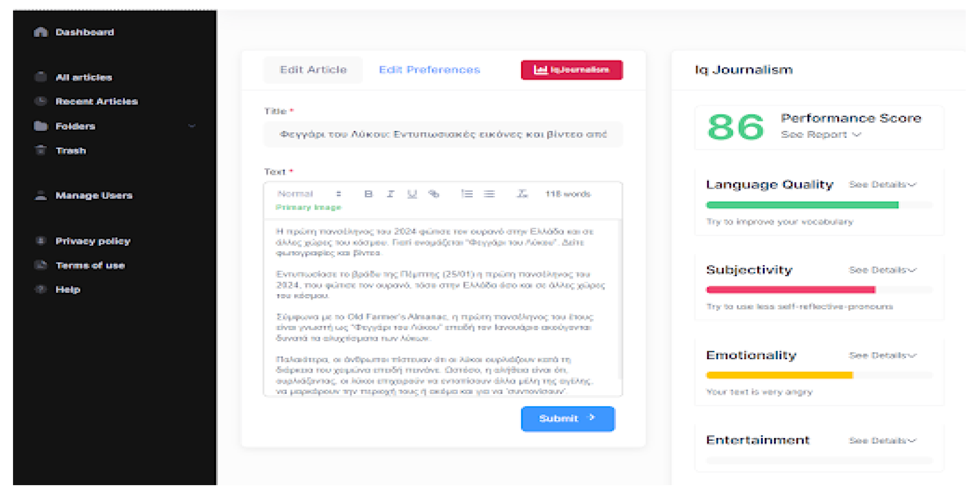Image resolution: width=980 pixels, height=496 pixels.
Task: Apply italic formatting
Action: pos(390,194)
